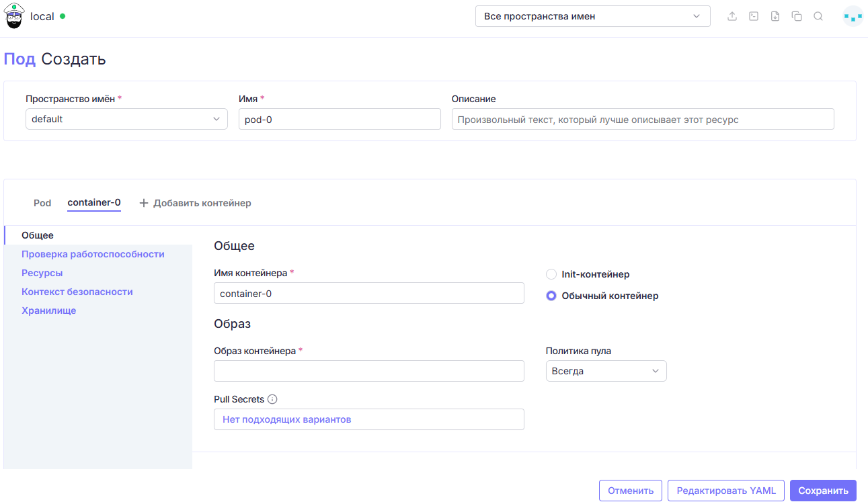
Task: Open the user avatar menu
Action: 853,17
